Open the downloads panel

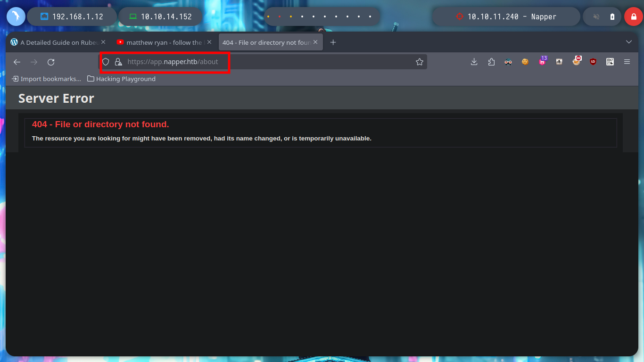pyautogui.click(x=474, y=62)
